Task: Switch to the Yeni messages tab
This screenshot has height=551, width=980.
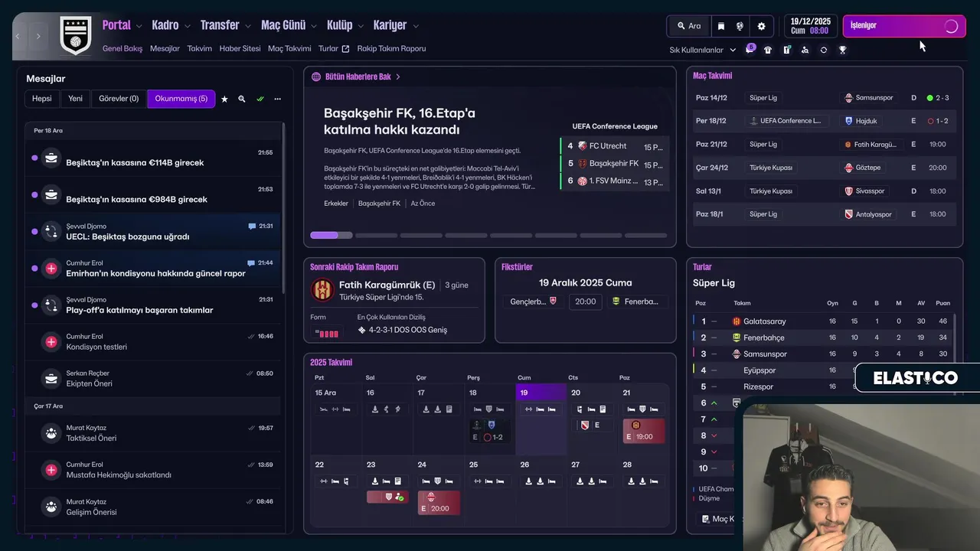Action: coord(75,99)
